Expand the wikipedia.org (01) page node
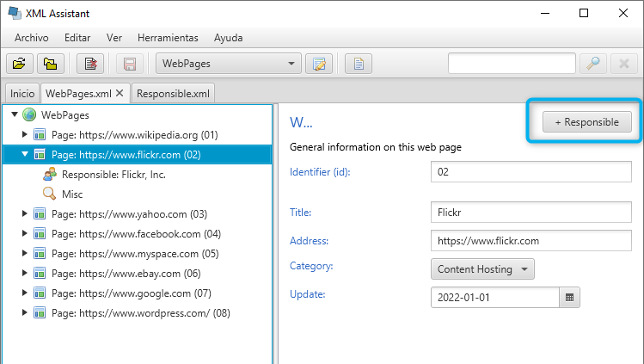644x364 pixels. pyautogui.click(x=25, y=135)
